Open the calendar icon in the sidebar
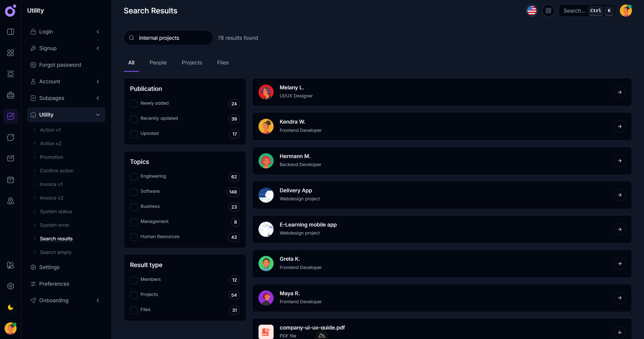 (10, 180)
